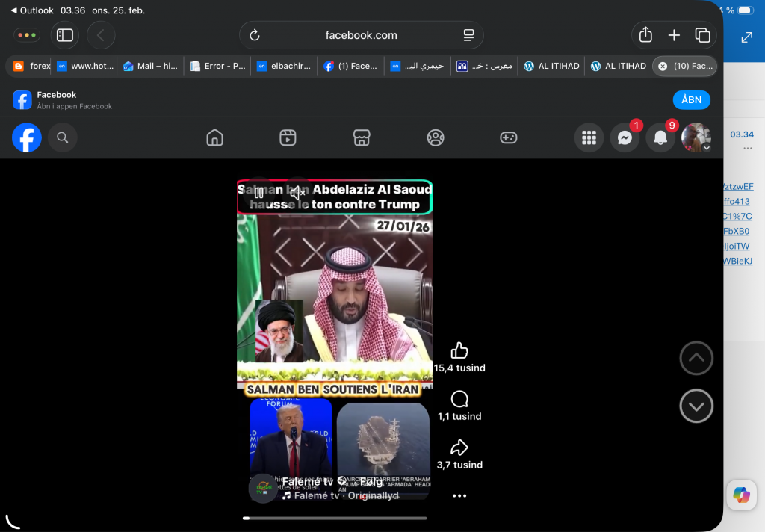Share the reel via arrow icon
This screenshot has width=765, height=532.
pos(459,448)
